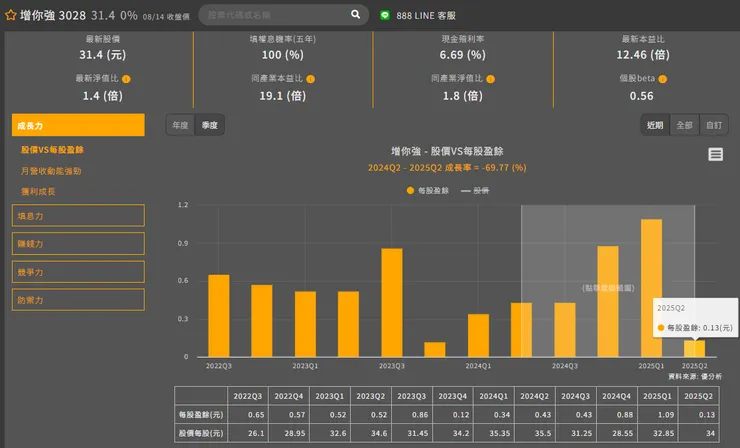
Task: Click the 2024Q1 bar in chart
Action: 479,335
